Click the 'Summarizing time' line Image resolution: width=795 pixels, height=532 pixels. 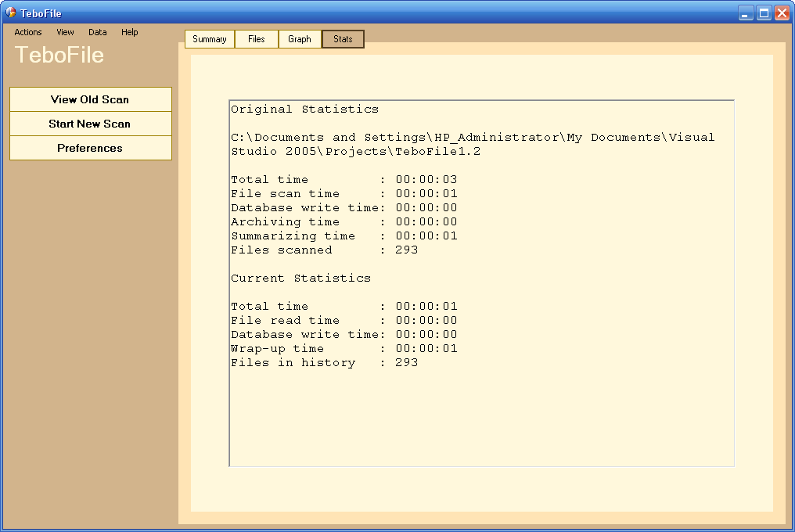[344, 235]
